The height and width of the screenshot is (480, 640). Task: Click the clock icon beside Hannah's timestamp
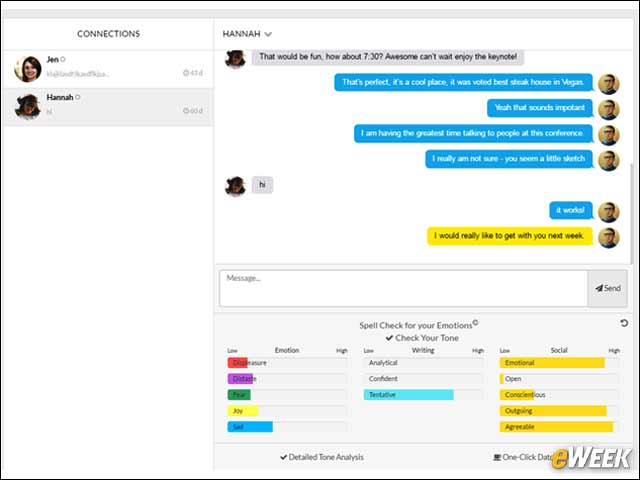[x=186, y=111]
